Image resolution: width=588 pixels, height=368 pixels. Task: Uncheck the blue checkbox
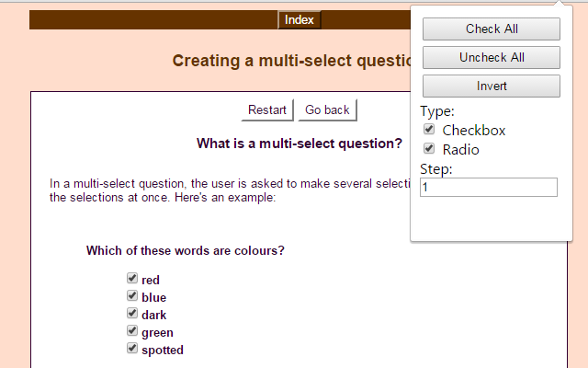132,296
